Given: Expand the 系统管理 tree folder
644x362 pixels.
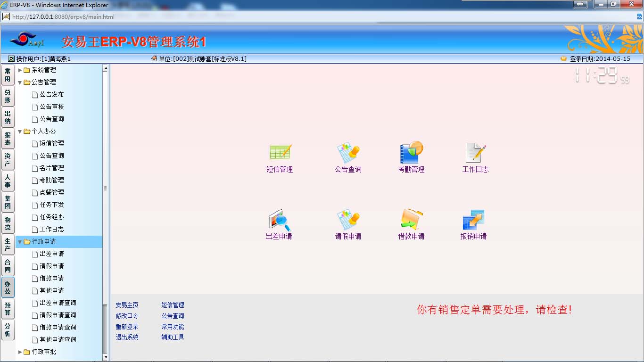Looking at the screenshot, I should [20, 70].
